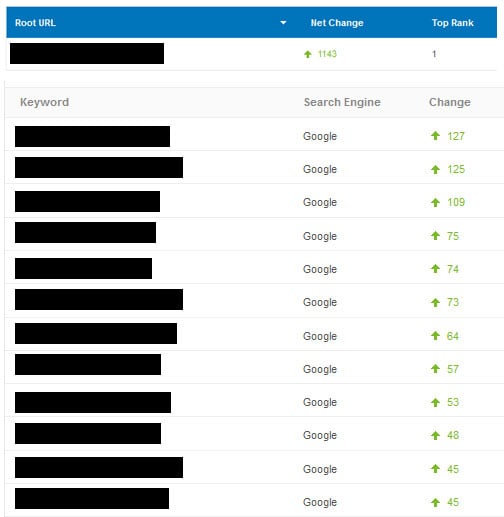Click the Root URL sort dropdown arrow
The image size is (504, 517).
click(283, 23)
